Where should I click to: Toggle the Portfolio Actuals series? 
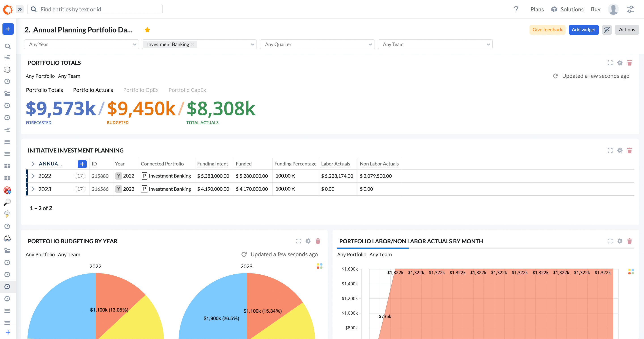click(93, 90)
